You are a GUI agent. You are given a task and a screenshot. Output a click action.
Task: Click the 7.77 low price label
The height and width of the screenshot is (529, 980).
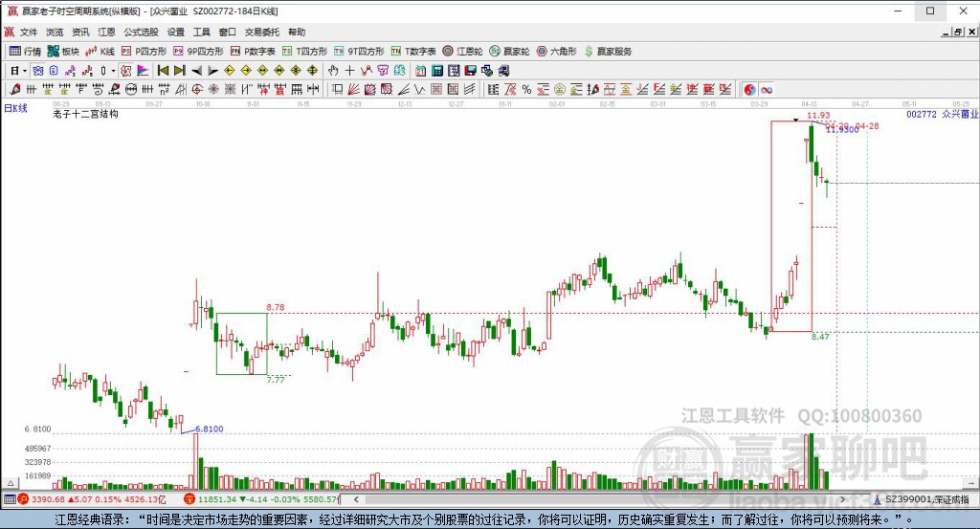(276, 380)
